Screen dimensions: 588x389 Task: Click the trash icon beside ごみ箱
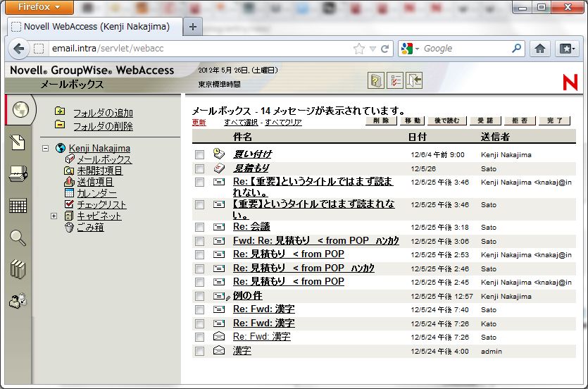(69, 227)
